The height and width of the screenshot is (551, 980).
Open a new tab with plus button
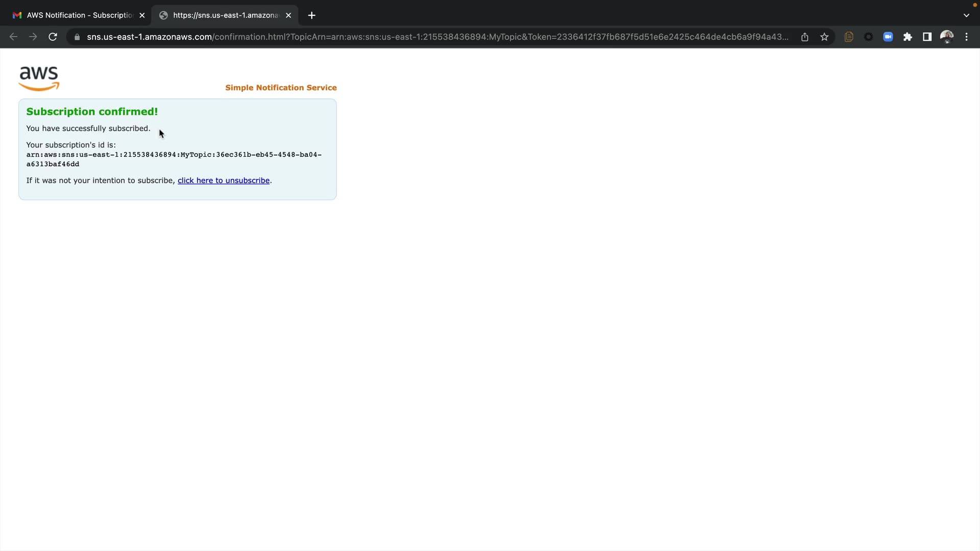tap(312, 15)
